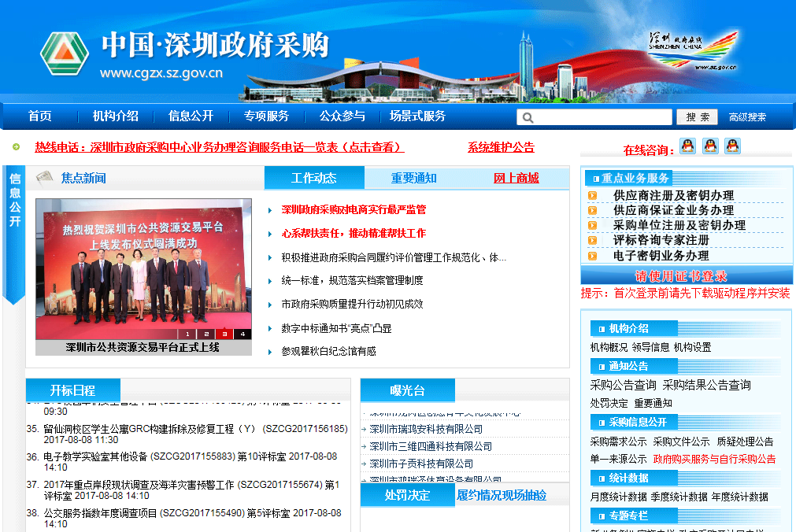Click the Shenzhen government procurement triangle logo
Viewport: 796px width, 532px height.
click(65, 54)
